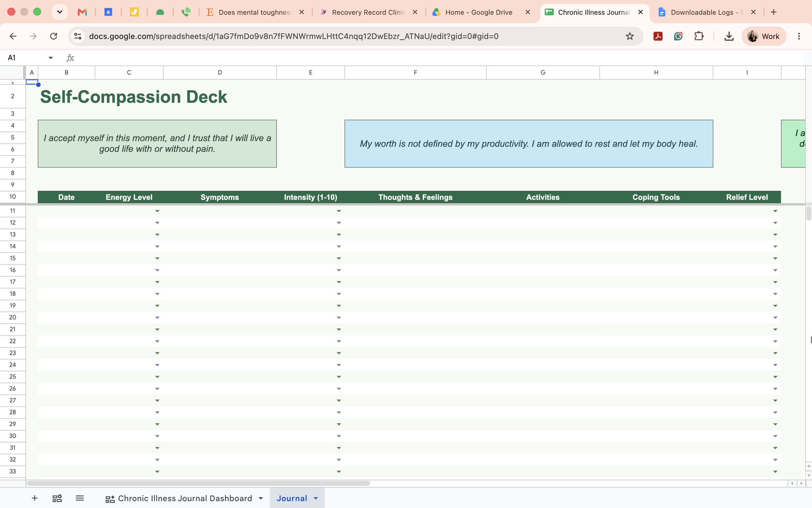Open the pinned Google Calendar tab
This screenshot has height=508, width=812.
108,12
